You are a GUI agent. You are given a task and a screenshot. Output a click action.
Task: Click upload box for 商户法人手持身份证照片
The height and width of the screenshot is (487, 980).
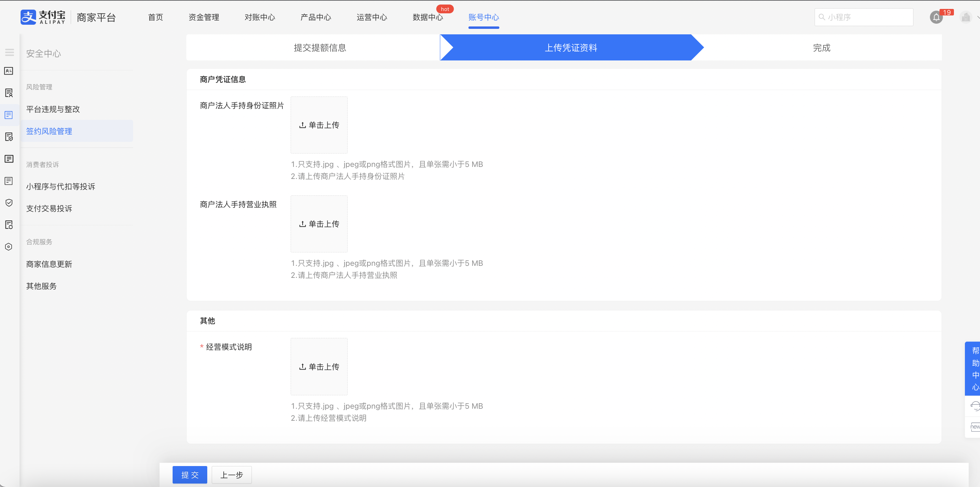pos(319,125)
